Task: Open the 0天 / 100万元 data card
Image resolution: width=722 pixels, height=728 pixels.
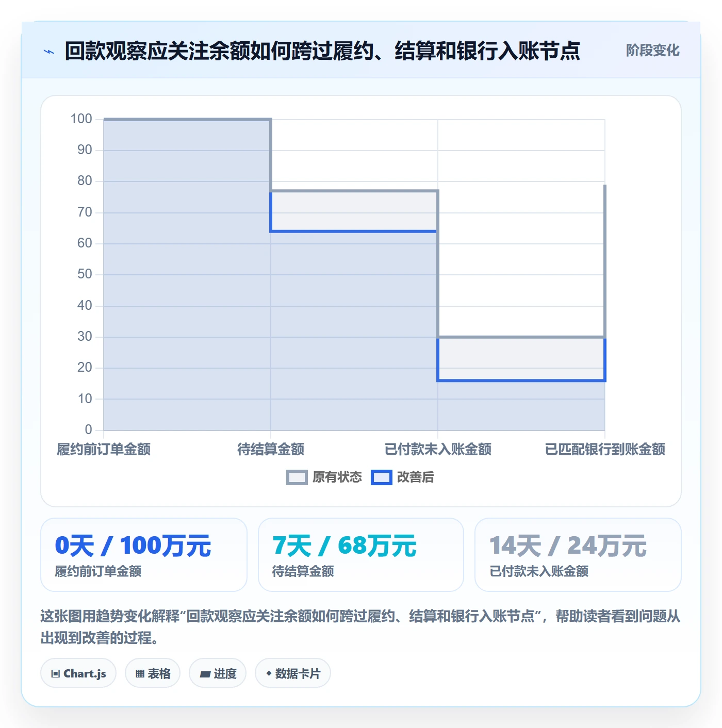Action: [144, 555]
